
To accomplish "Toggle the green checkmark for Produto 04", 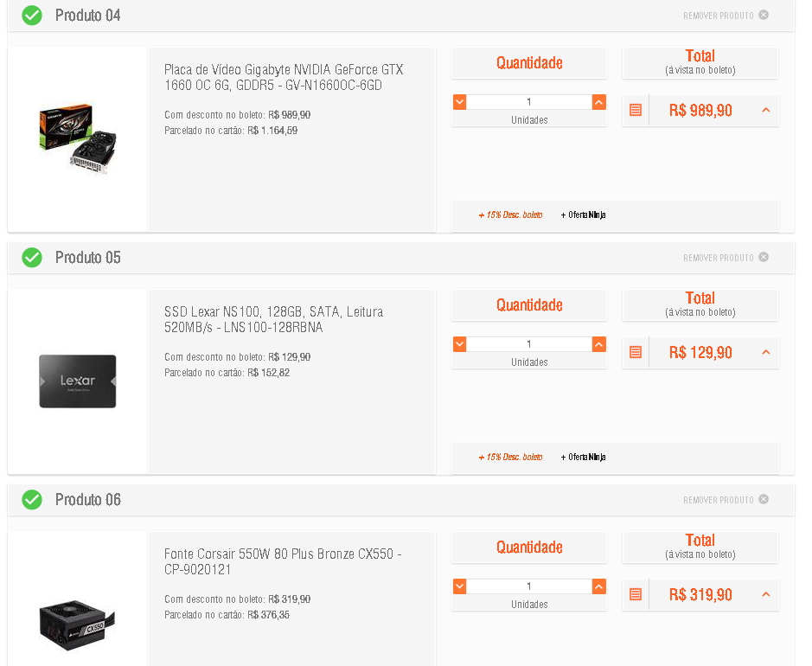I will pyautogui.click(x=32, y=16).
